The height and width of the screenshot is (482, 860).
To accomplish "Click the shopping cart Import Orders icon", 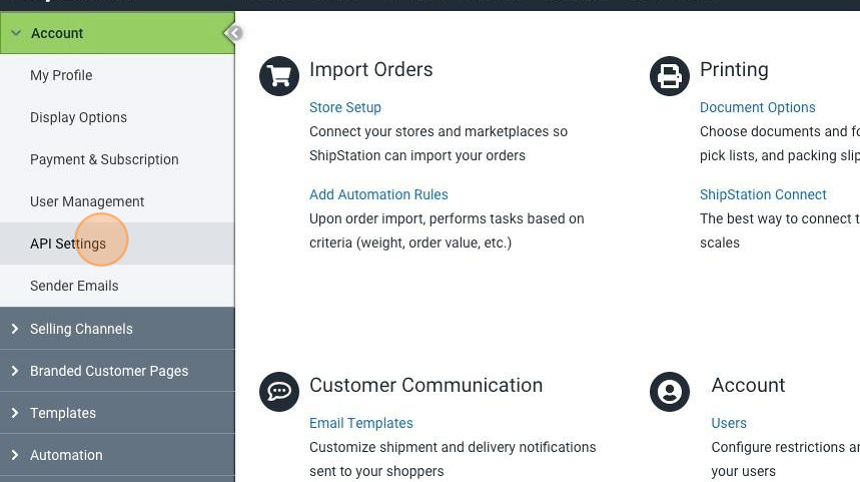I will (279, 76).
